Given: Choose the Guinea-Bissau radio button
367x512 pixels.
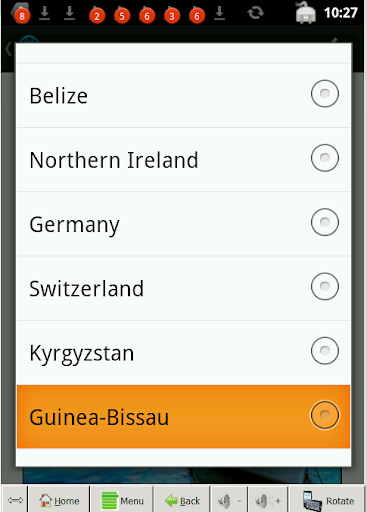Looking at the screenshot, I should click(325, 415).
